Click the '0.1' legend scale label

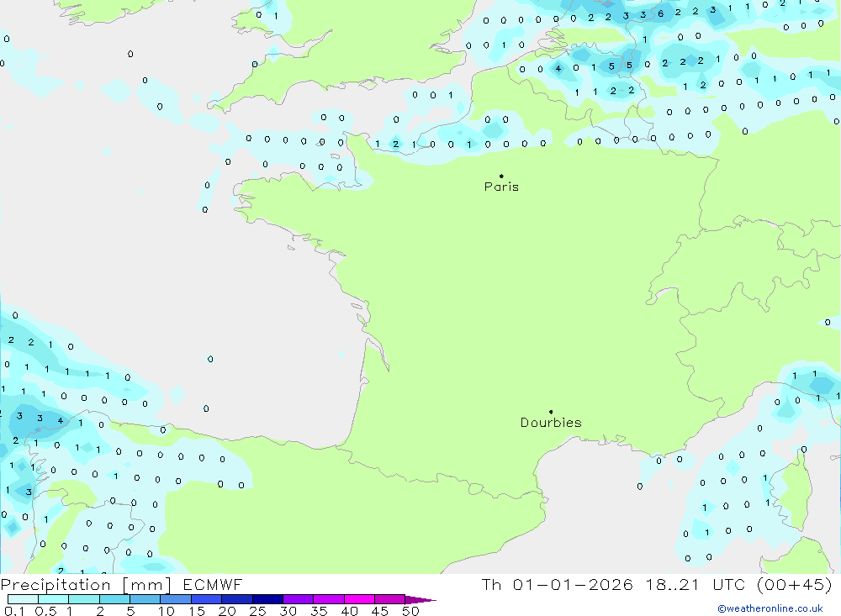14,611
